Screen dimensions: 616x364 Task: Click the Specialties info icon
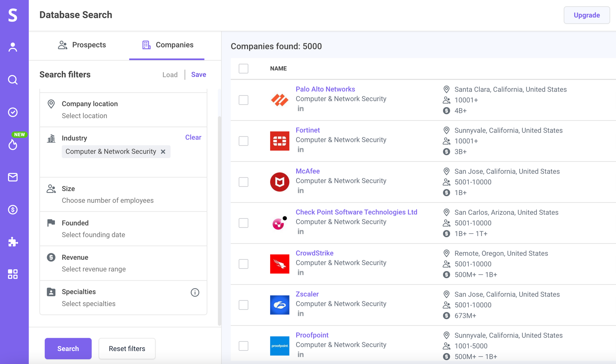[x=195, y=292]
